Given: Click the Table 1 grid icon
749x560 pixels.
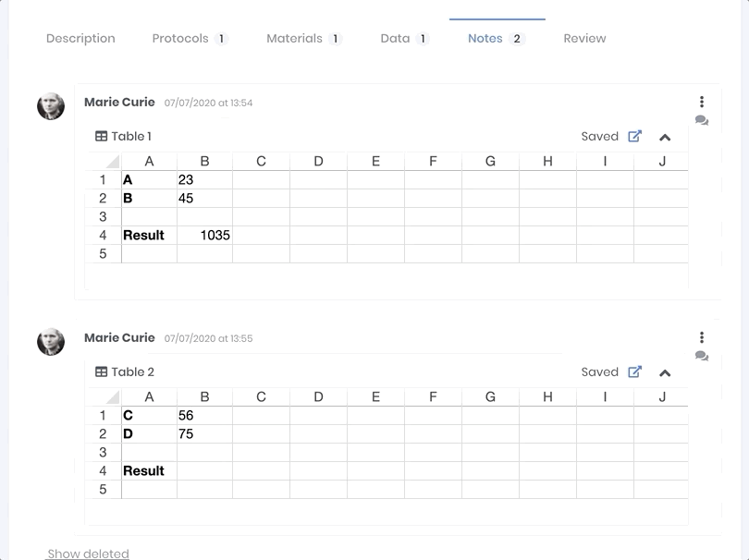Looking at the screenshot, I should [x=102, y=137].
